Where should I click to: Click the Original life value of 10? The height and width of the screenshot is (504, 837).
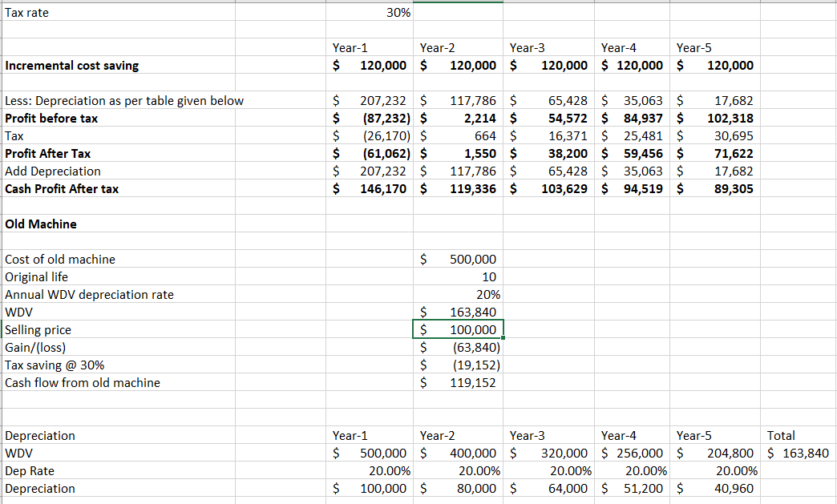459,277
